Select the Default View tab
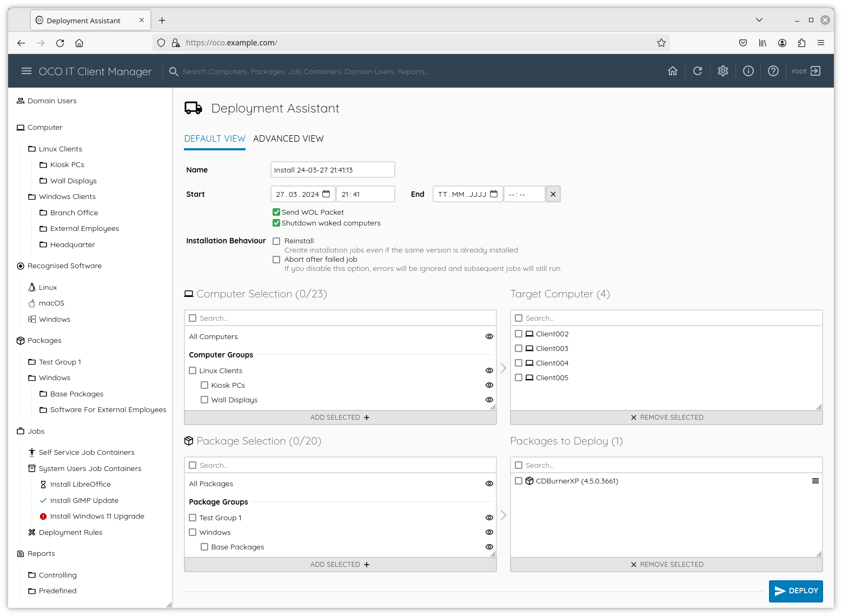Image resolution: width=842 pixels, height=616 pixels. 215,139
